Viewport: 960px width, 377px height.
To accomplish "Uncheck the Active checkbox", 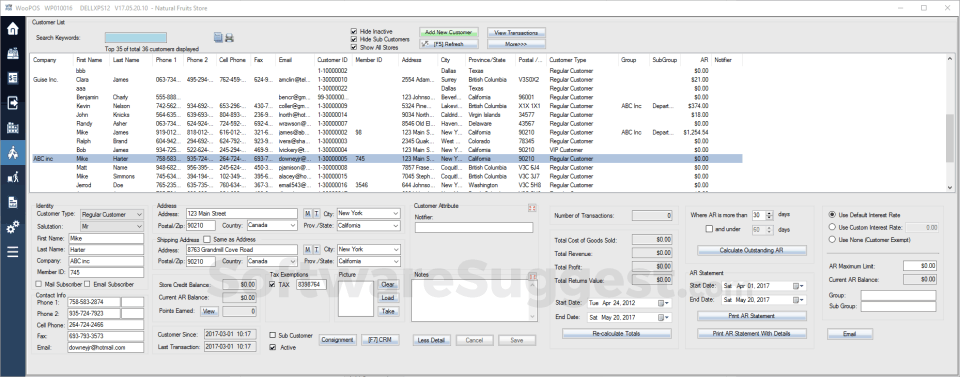I will click(x=272, y=347).
